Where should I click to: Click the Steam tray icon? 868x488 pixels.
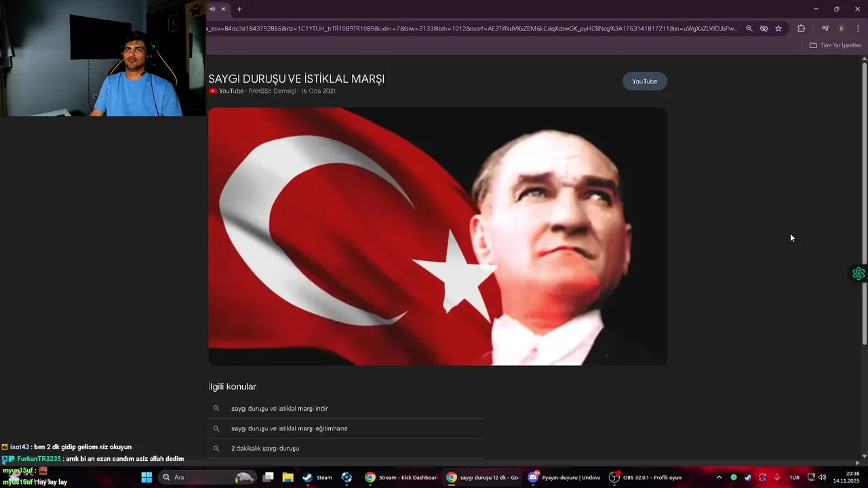(x=748, y=477)
